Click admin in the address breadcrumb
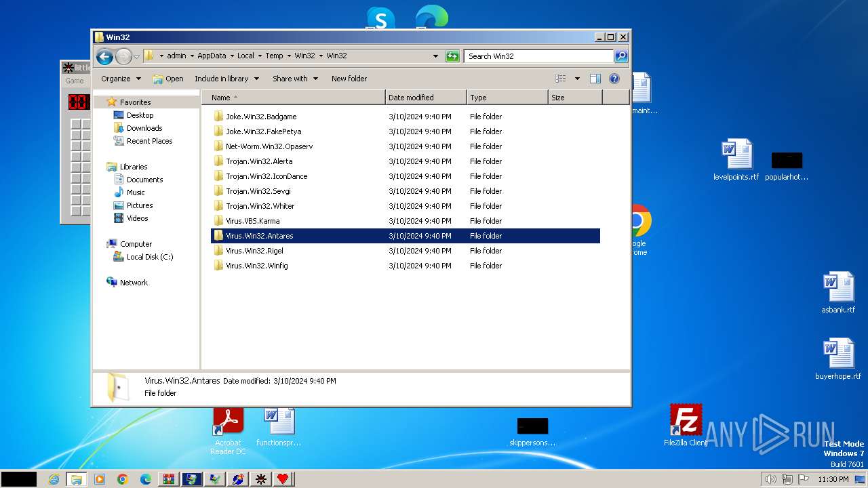The image size is (868, 488). tap(176, 56)
